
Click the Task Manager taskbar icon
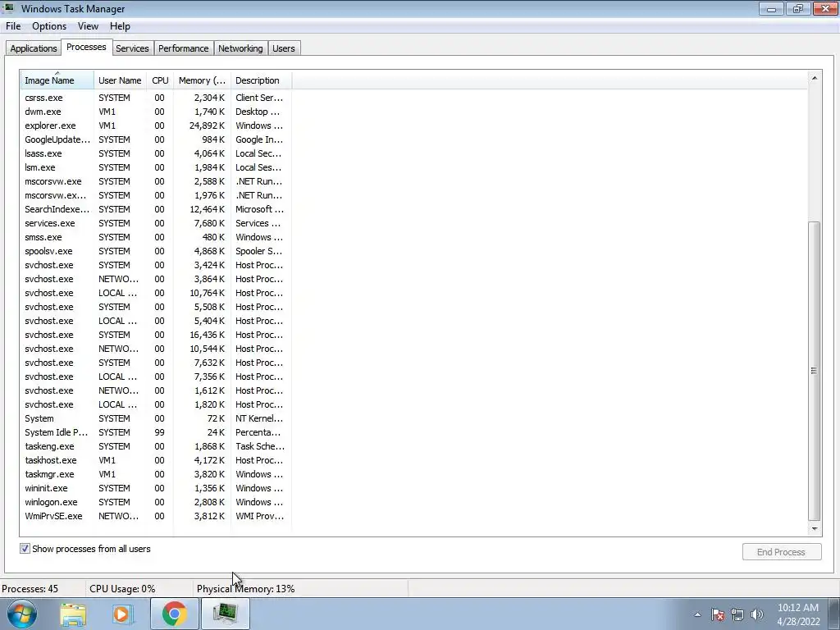[x=225, y=614]
